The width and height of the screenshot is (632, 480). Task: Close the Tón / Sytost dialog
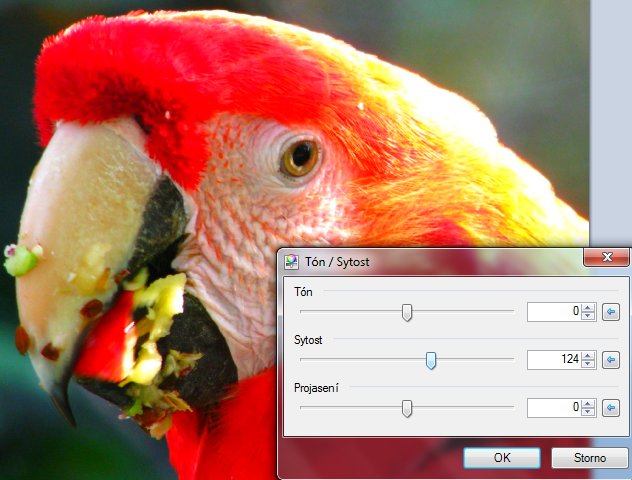click(607, 257)
